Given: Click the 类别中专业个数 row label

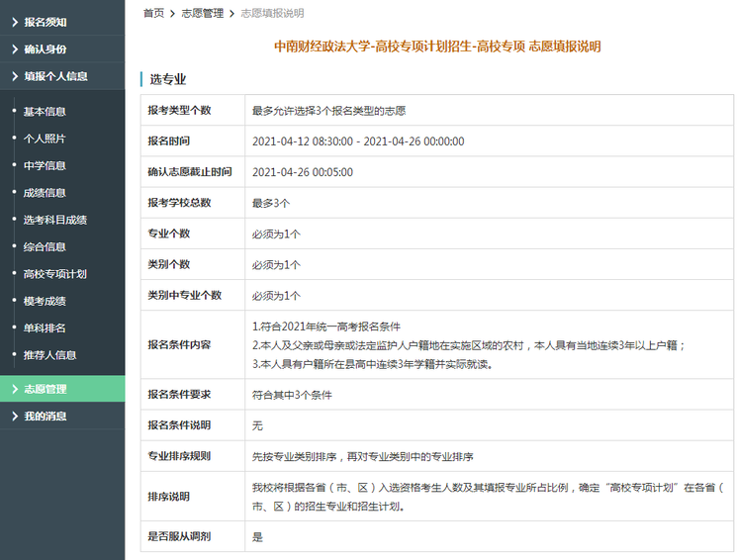Looking at the screenshot, I should point(184,295).
